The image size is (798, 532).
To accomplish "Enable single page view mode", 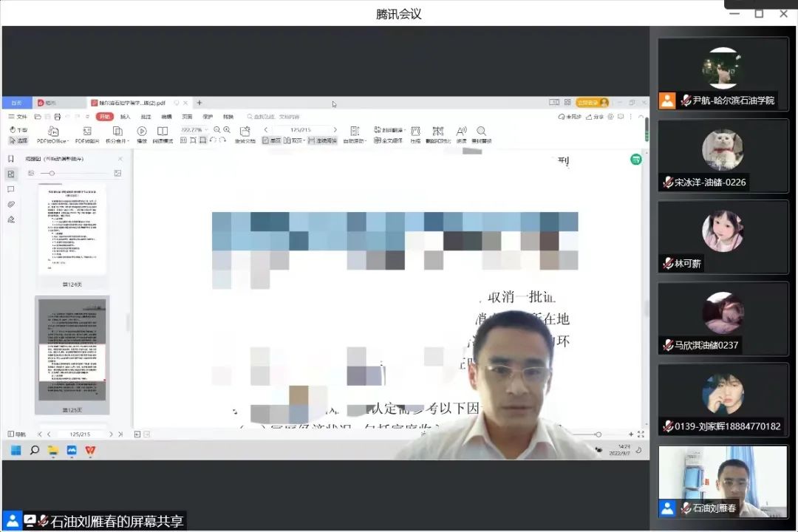I will coord(271,140).
